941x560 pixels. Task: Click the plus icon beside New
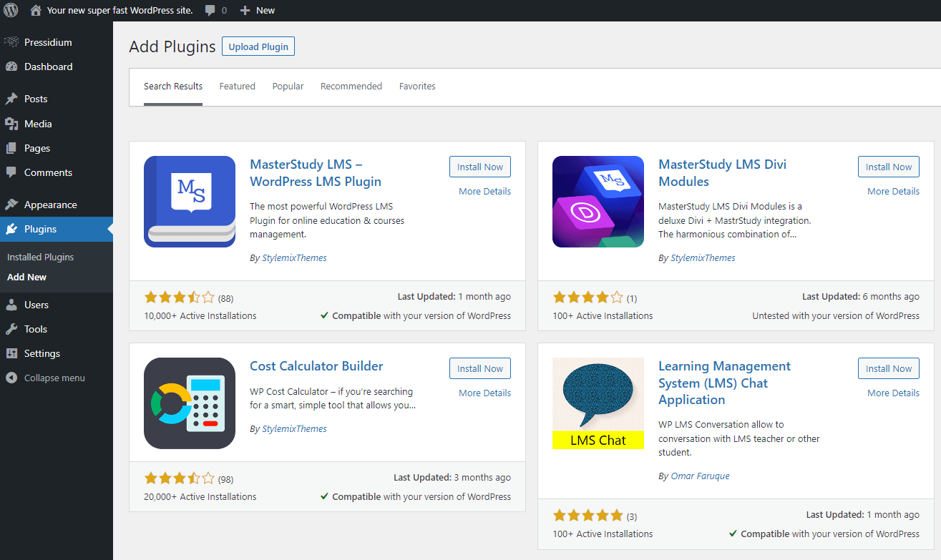point(245,10)
